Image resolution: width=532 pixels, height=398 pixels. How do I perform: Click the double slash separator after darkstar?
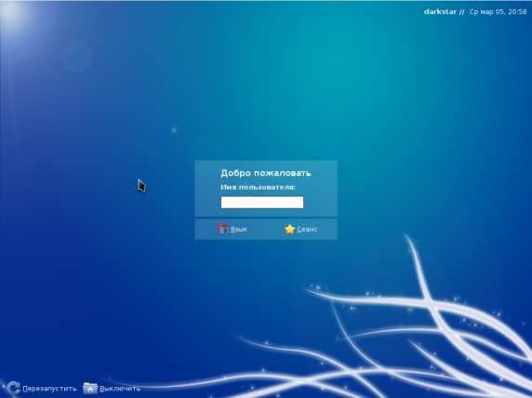click(x=461, y=12)
